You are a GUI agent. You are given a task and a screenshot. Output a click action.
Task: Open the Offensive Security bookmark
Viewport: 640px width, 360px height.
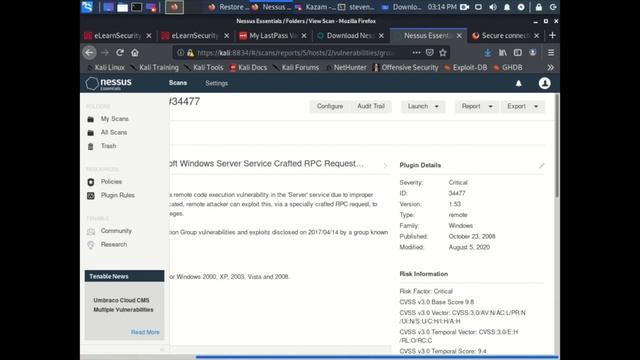pos(405,67)
